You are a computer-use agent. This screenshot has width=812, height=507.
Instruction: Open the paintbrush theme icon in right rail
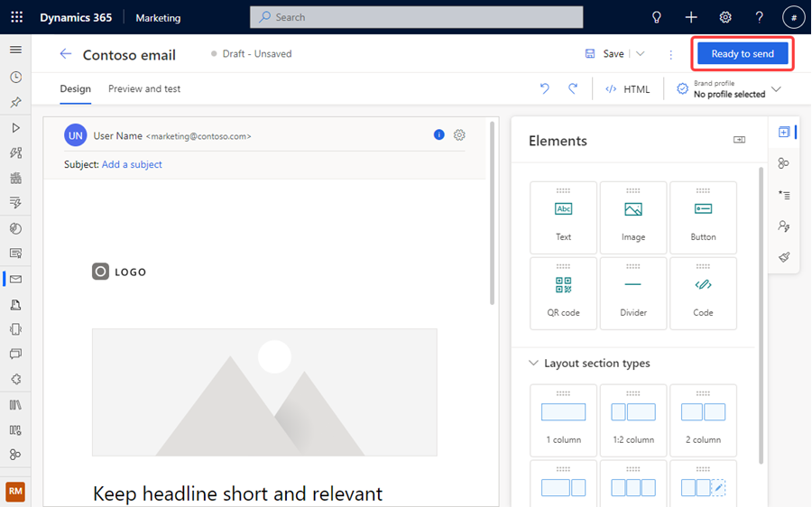pyautogui.click(x=784, y=257)
